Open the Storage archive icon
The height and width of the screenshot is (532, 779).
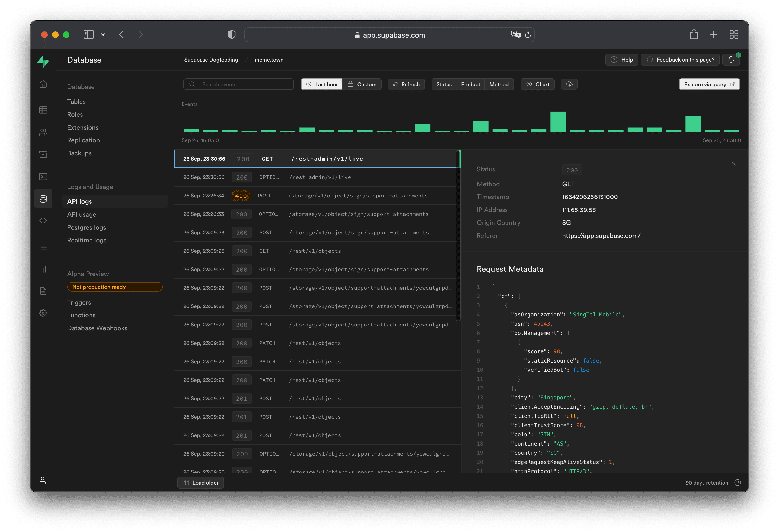[x=43, y=154]
